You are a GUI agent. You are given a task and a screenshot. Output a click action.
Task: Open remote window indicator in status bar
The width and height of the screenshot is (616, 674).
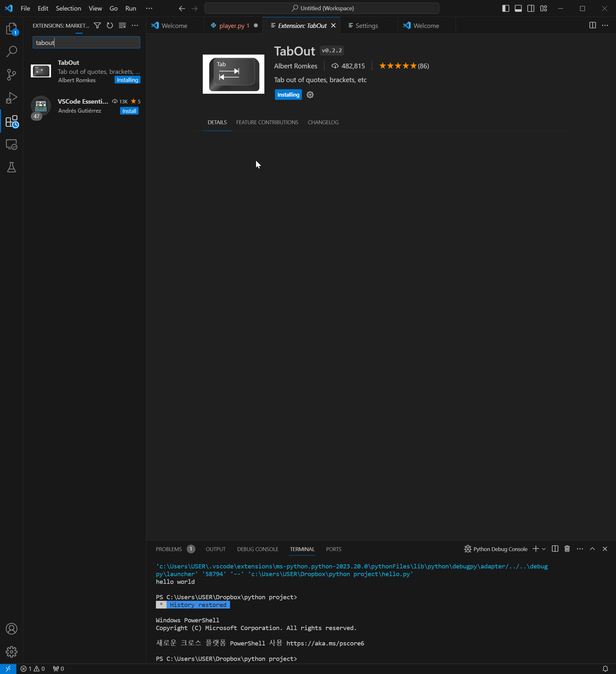pyautogui.click(x=8, y=669)
